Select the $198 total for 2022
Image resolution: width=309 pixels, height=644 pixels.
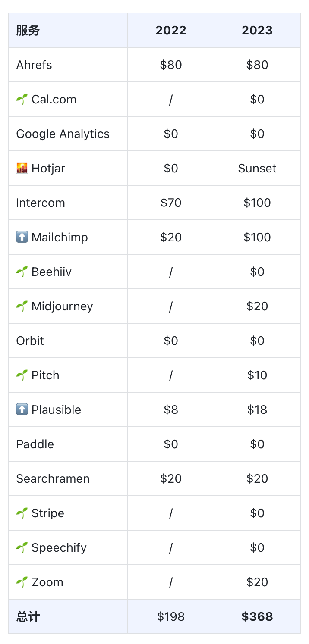pos(171,616)
